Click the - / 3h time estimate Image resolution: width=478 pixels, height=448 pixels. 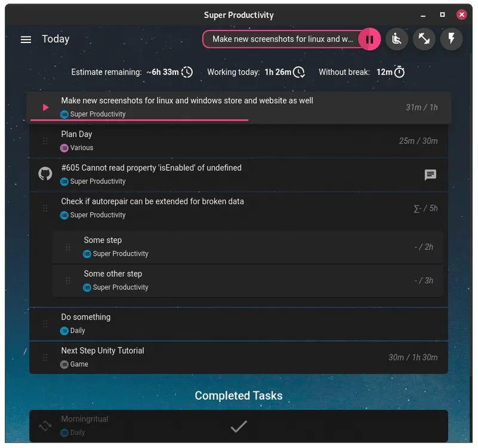pyautogui.click(x=424, y=281)
